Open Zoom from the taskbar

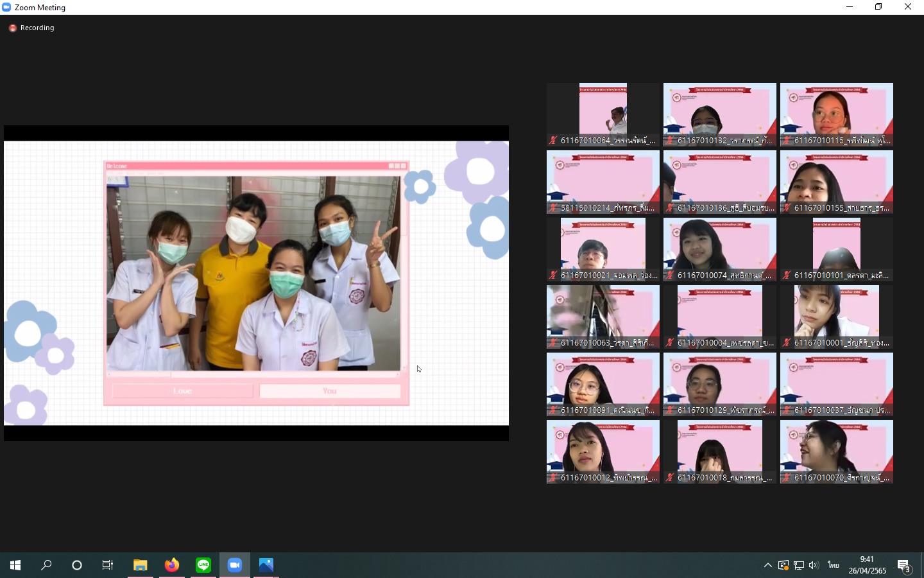point(235,565)
